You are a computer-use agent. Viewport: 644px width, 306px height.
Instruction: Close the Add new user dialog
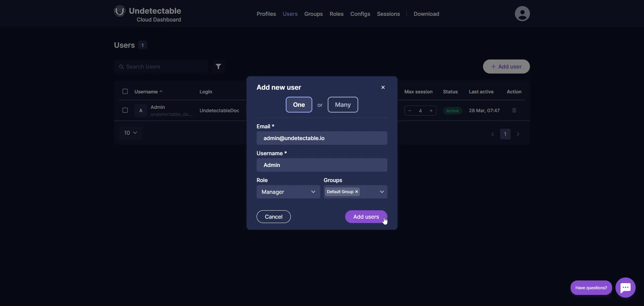pos(383,87)
